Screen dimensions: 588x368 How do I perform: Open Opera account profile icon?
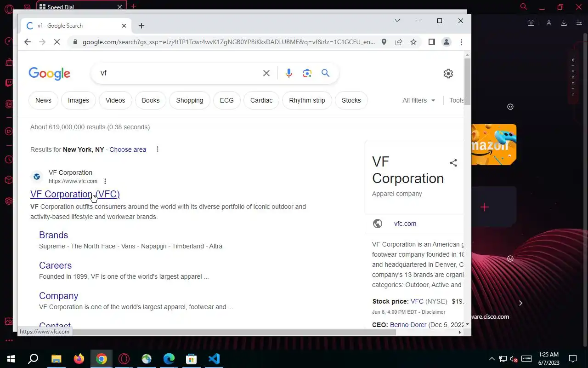(x=548, y=23)
